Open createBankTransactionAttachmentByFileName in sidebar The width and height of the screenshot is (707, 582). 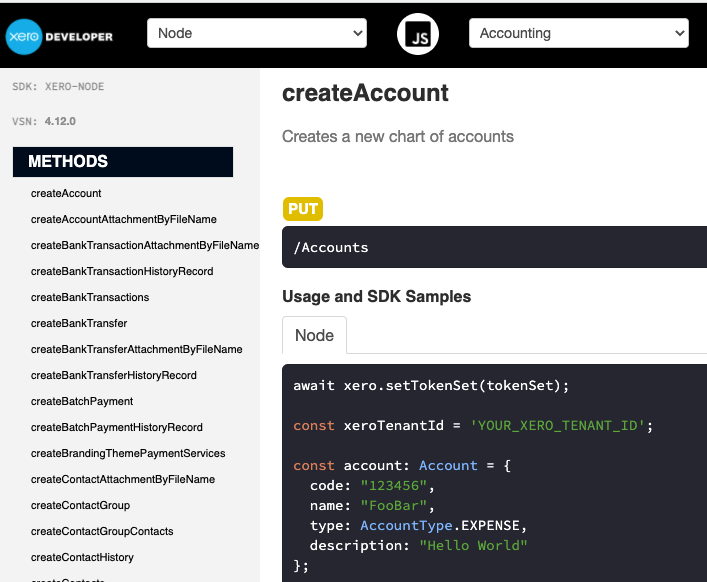(144, 245)
